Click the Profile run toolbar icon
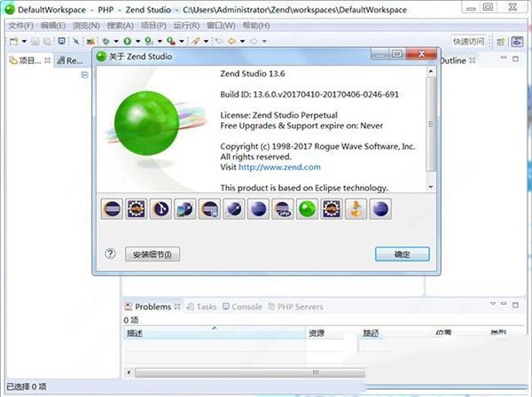 pos(149,42)
